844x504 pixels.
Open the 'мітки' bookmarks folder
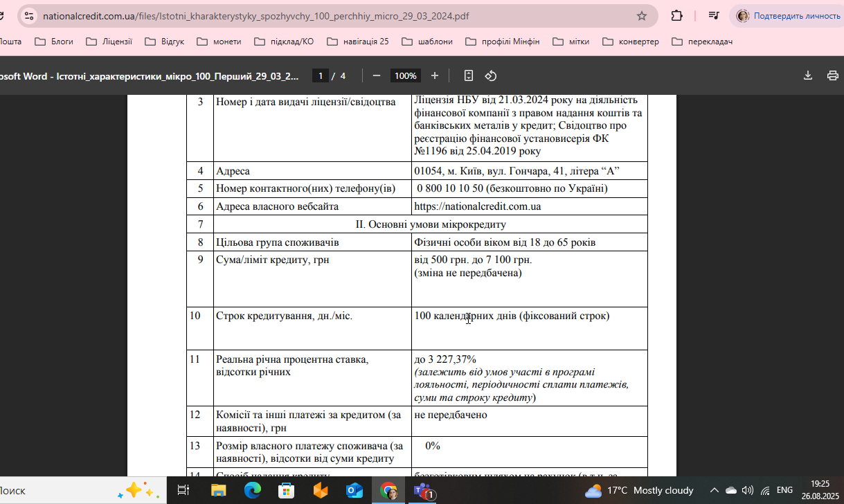pyautogui.click(x=571, y=42)
